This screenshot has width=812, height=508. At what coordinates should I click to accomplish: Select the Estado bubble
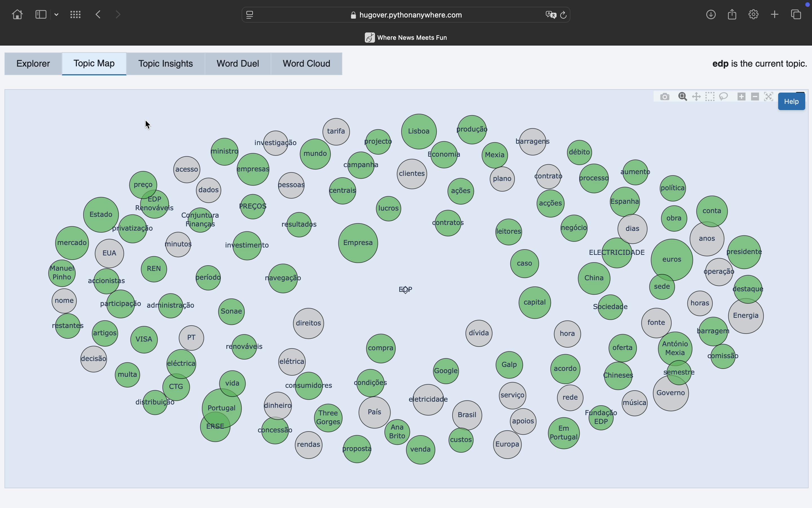click(101, 215)
